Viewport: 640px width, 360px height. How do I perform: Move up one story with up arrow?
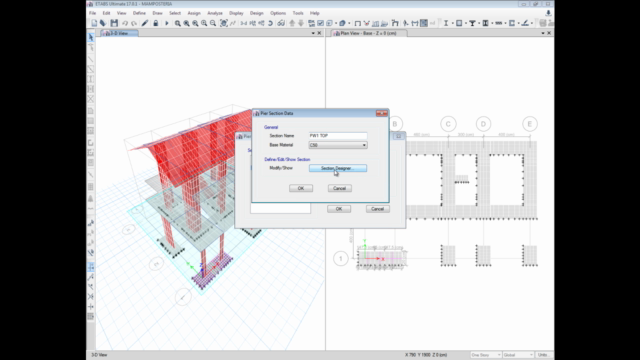coord(292,23)
